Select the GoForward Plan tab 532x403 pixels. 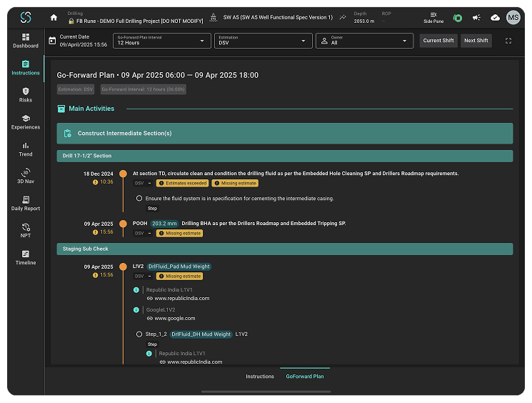(x=305, y=376)
